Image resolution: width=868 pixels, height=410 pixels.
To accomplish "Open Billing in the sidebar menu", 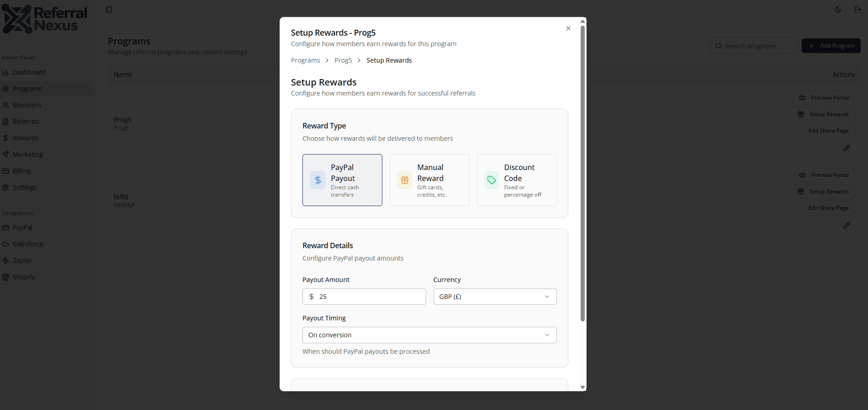I will pos(46,171).
